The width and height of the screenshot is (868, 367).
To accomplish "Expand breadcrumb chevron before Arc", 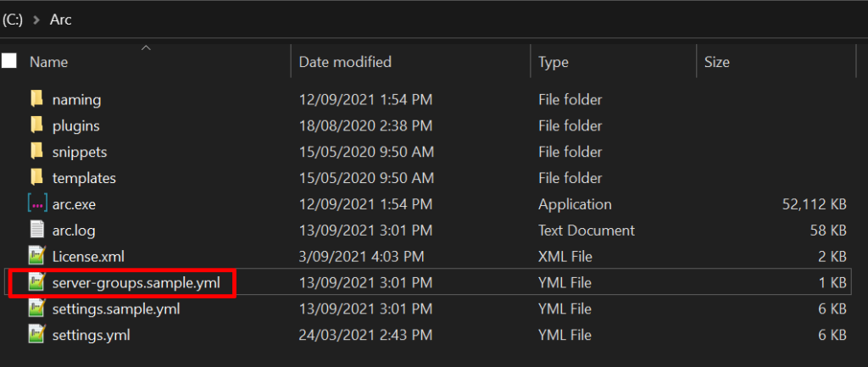I will coord(36,19).
